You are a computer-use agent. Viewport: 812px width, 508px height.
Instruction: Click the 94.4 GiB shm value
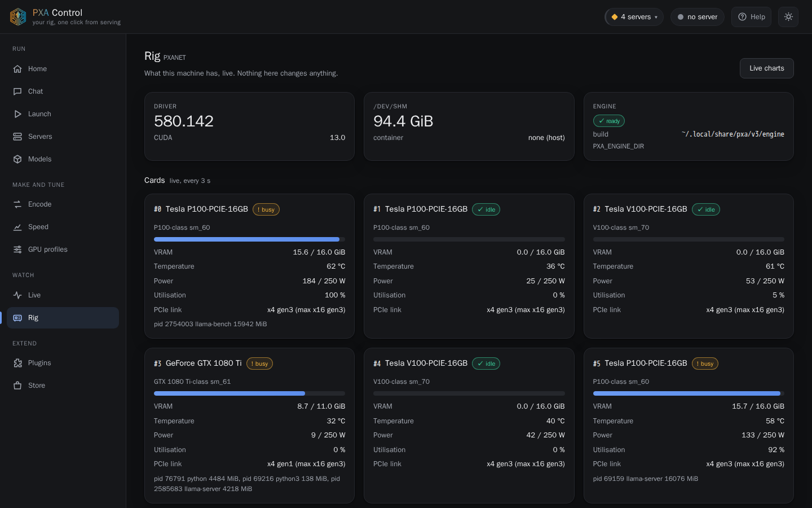click(403, 121)
